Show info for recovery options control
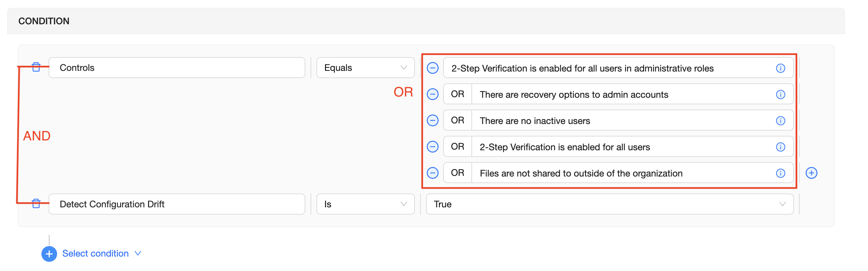Screen dimensions: 868x271 pyautogui.click(x=780, y=94)
